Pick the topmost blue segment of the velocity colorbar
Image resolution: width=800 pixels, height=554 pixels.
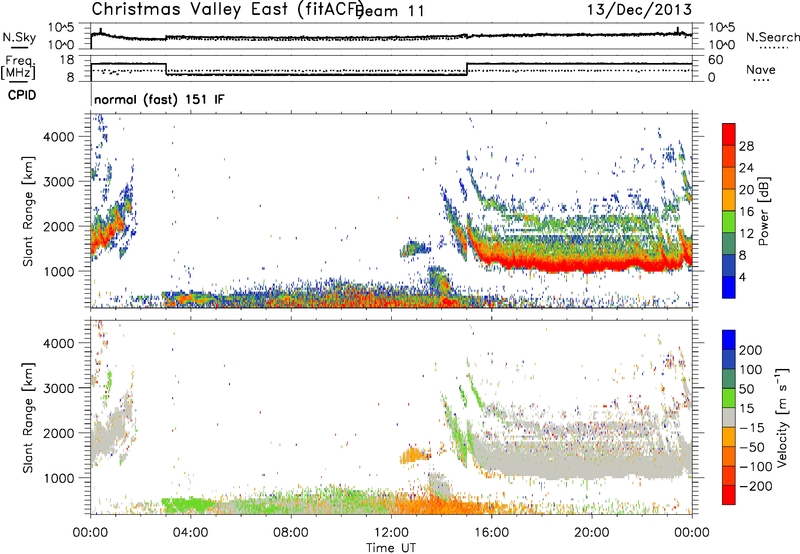pos(729,340)
